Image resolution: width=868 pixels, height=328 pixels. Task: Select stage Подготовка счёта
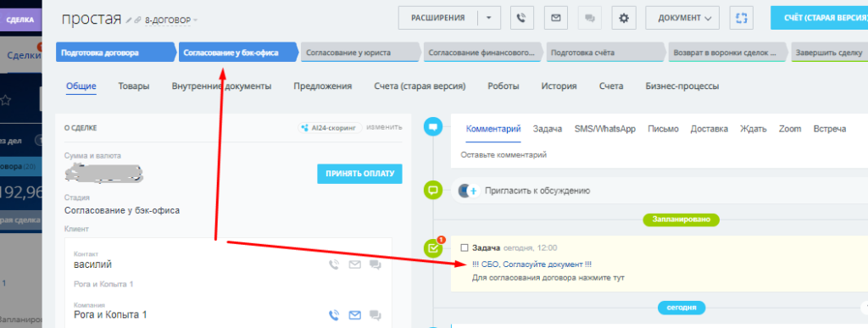[605, 53]
